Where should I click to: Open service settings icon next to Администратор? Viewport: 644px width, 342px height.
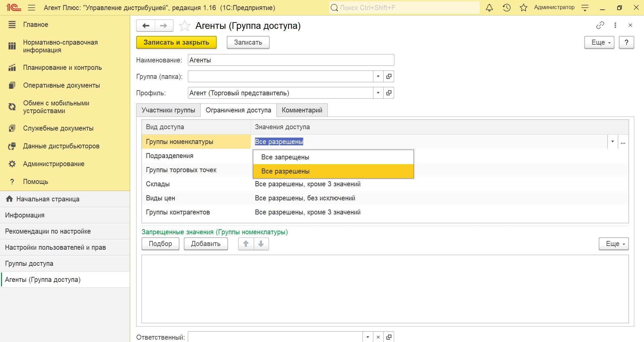585,8
